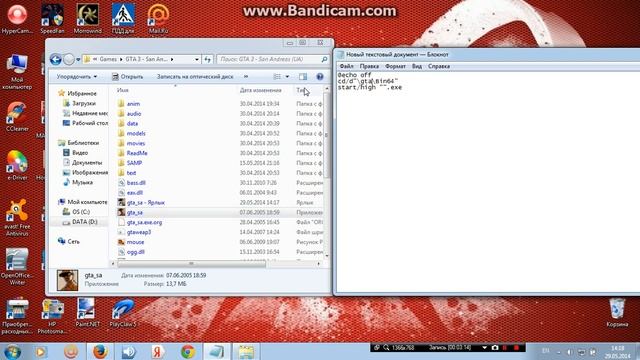Viewport: 640px width, 360px height.
Task: Toggle the Explorer preview pane icon
Action: (x=303, y=76)
